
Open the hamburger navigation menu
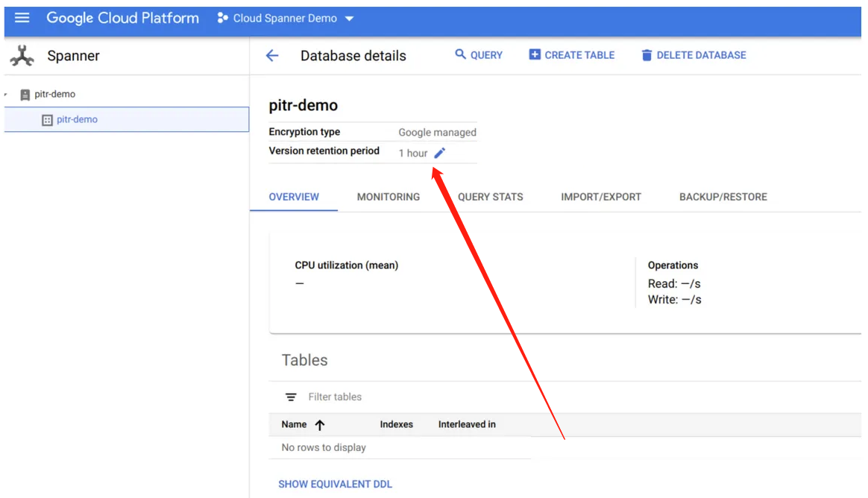pyautogui.click(x=22, y=18)
